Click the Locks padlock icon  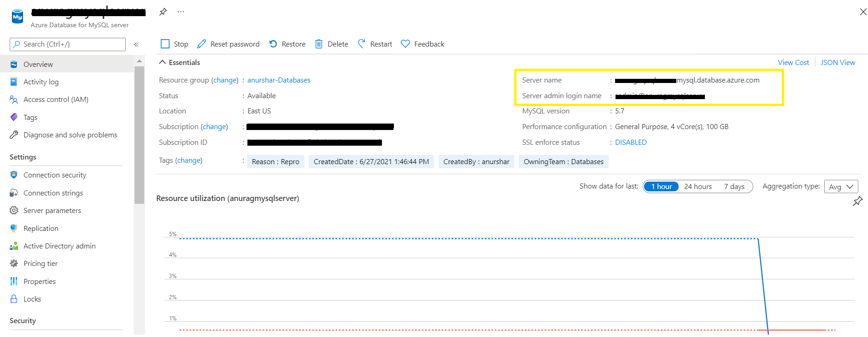pyautogui.click(x=14, y=299)
